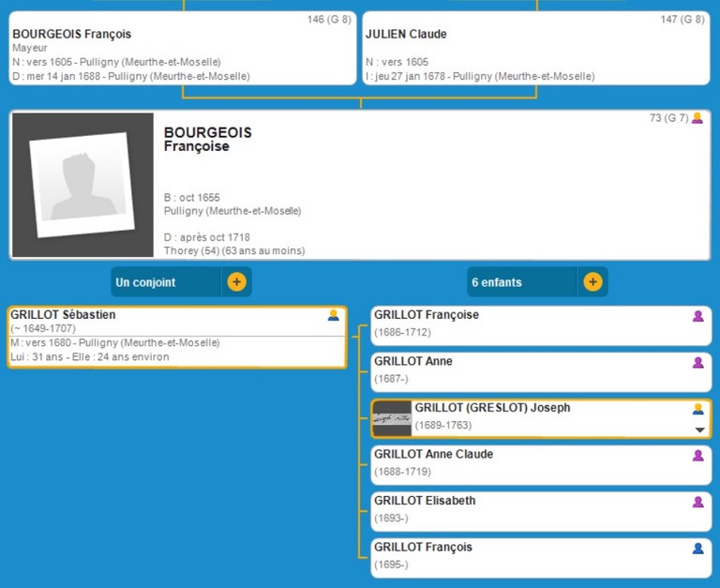The width and height of the screenshot is (720, 588).
Task: Click blue person icon for Grillot François
Action: [x=697, y=549]
